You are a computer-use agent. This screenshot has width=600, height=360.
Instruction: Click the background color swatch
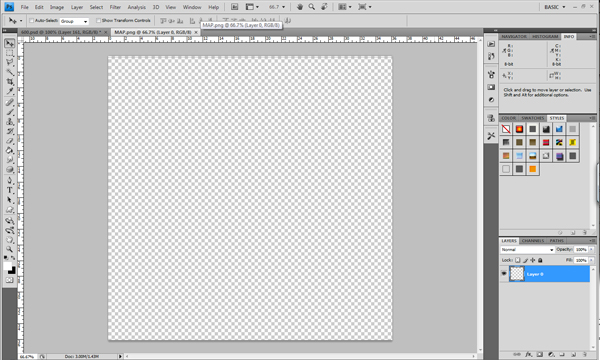12,270
